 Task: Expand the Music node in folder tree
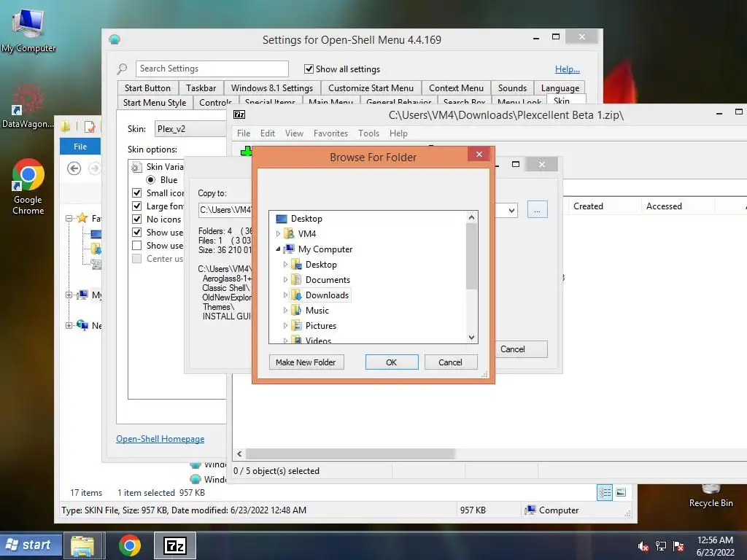coord(285,311)
